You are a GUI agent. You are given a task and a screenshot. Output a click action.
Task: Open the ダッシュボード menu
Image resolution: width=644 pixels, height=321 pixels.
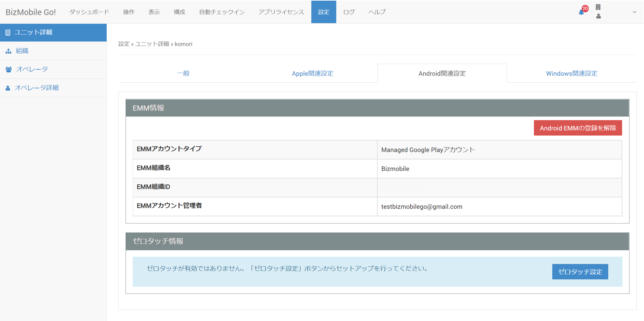[89, 12]
